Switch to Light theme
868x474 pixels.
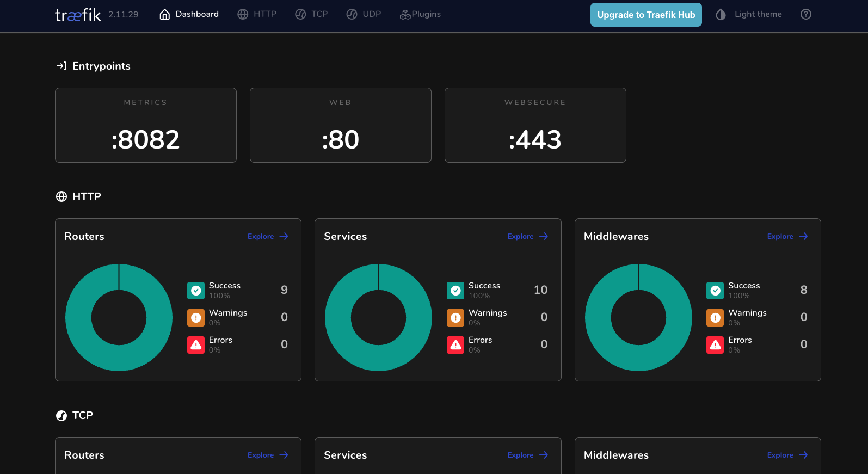click(749, 15)
